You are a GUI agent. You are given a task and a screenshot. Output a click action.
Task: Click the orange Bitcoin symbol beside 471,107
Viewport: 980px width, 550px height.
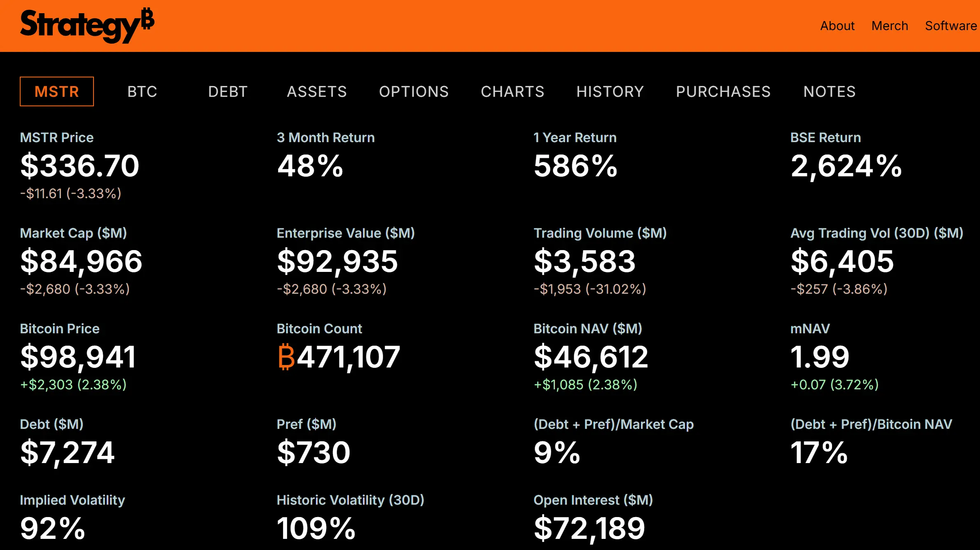(286, 357)
